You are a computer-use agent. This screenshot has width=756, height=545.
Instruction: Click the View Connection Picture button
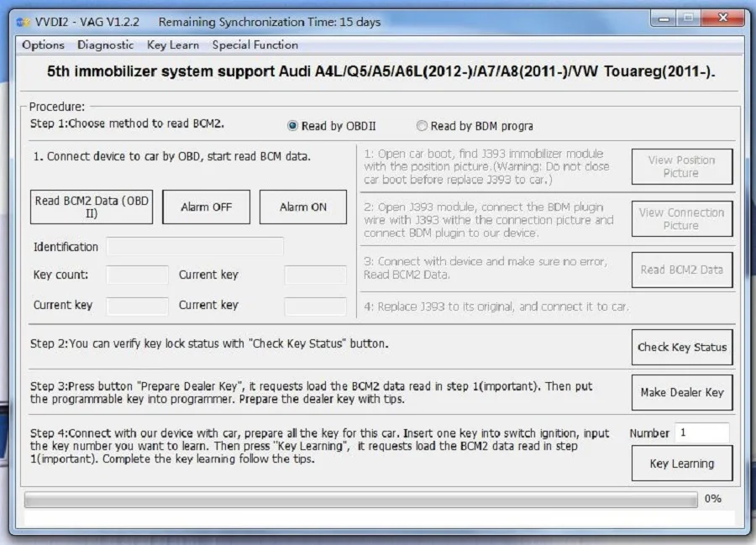click(x=682, y=219)
